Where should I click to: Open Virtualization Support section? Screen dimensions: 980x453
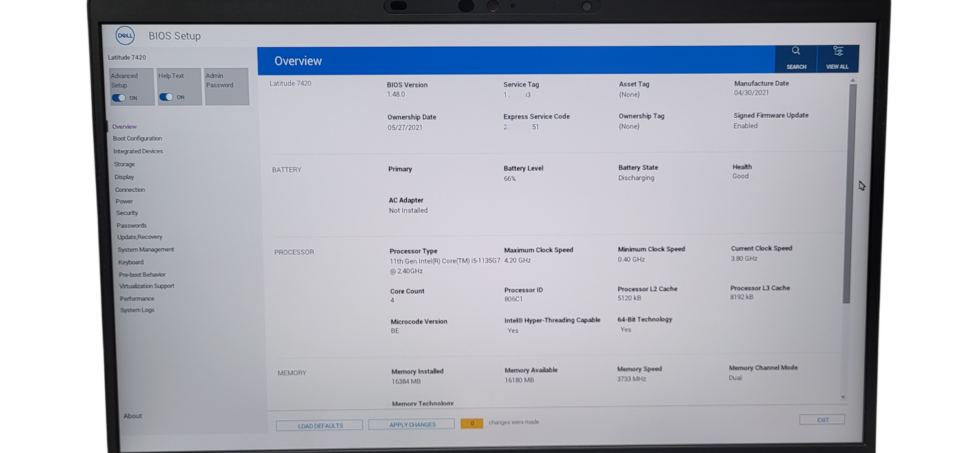pos(147,286)
